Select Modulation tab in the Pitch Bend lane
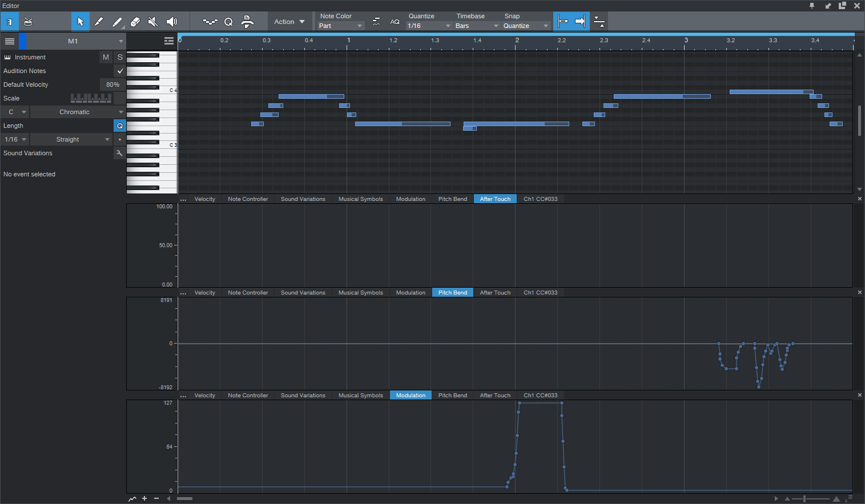 tap(411, 293)
